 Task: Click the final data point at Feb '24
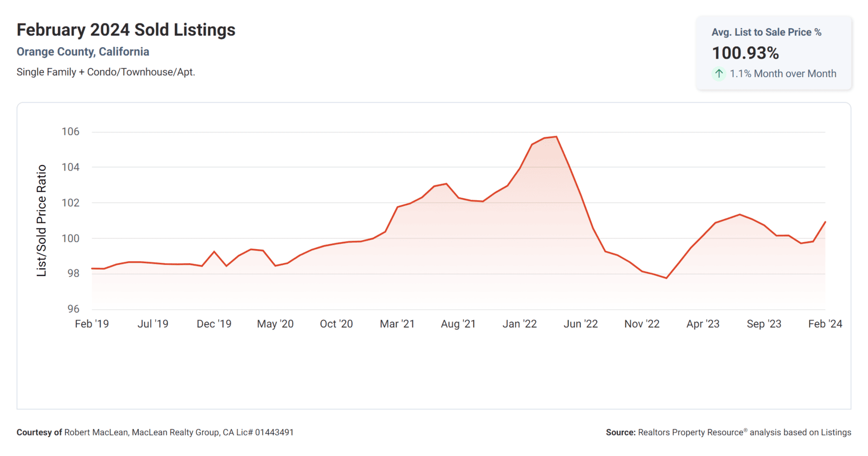825,221
